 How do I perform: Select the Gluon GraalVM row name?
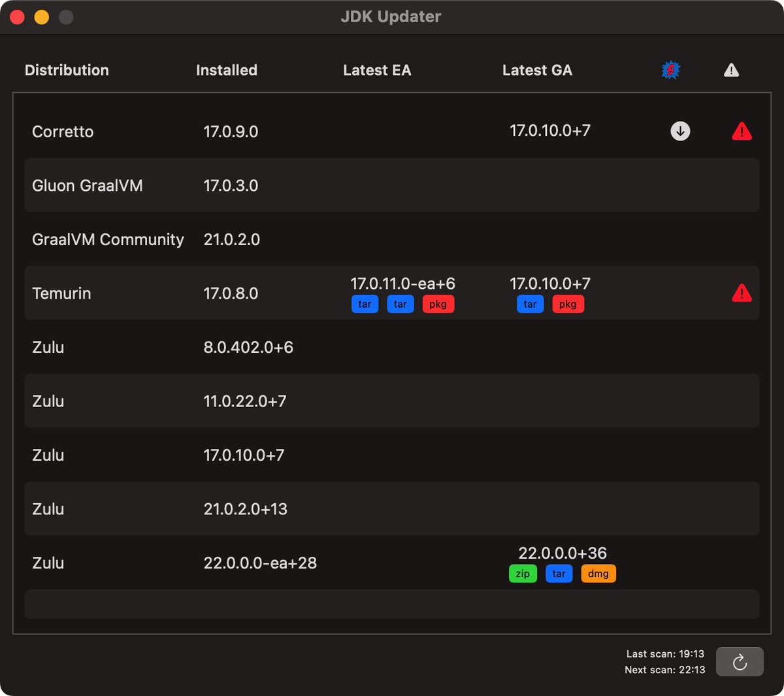(88, 186)
